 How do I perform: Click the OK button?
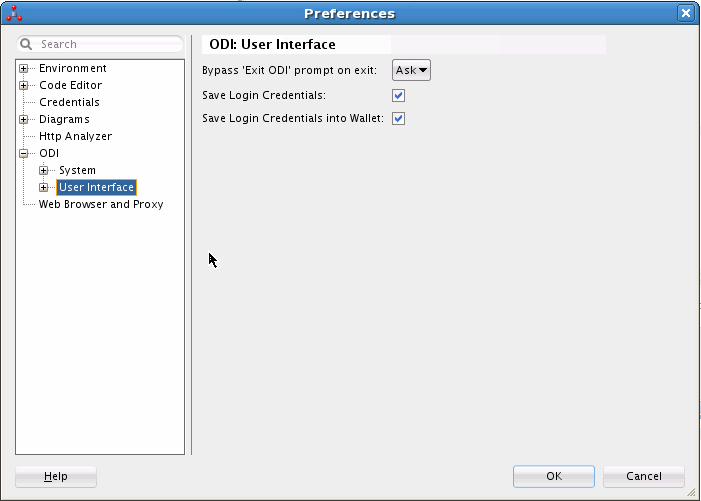(554, 476)
